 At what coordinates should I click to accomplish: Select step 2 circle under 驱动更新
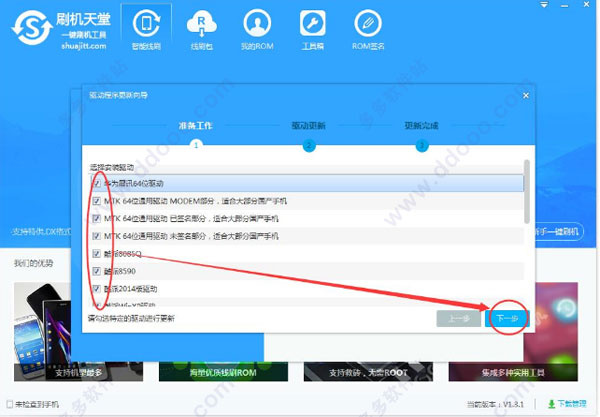tap(309, 145)
